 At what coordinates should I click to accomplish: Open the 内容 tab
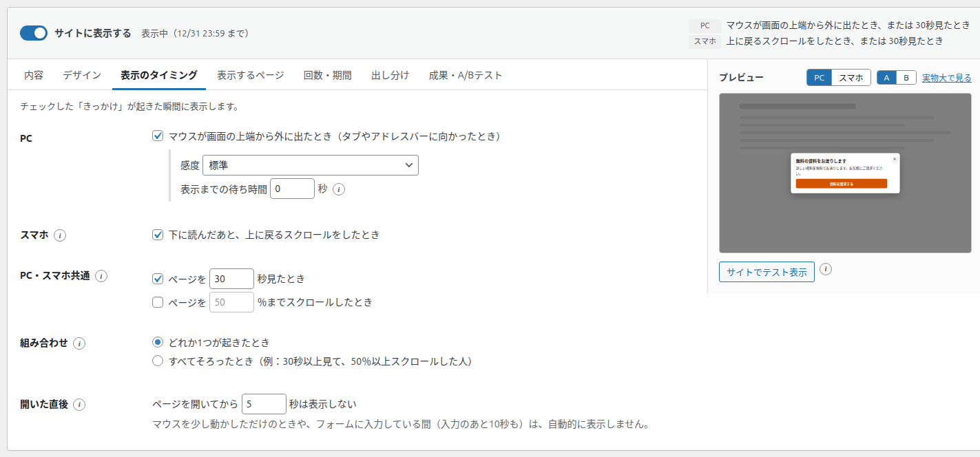(34, 76)
